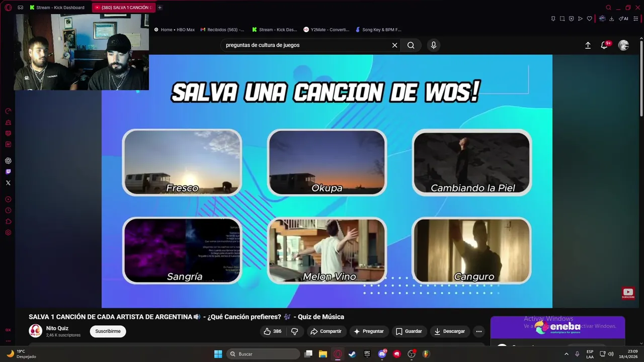Add page to bookmarks heart
644x362 pixels.
pos(589,19)
